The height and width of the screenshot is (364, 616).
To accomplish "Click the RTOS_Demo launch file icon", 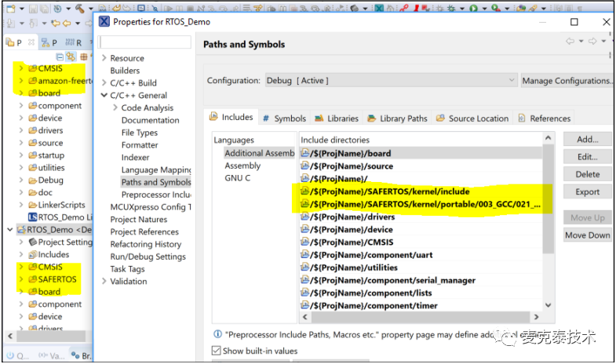I will click(32, 217).
